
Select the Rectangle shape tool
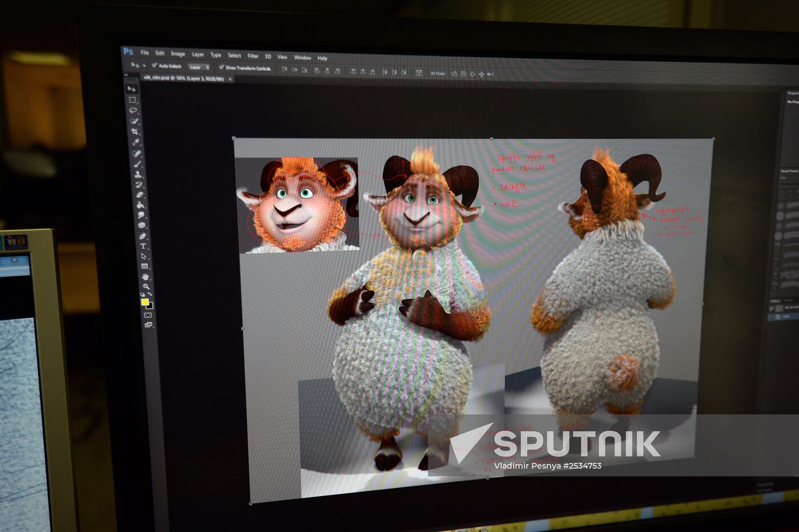coord(144,266)
